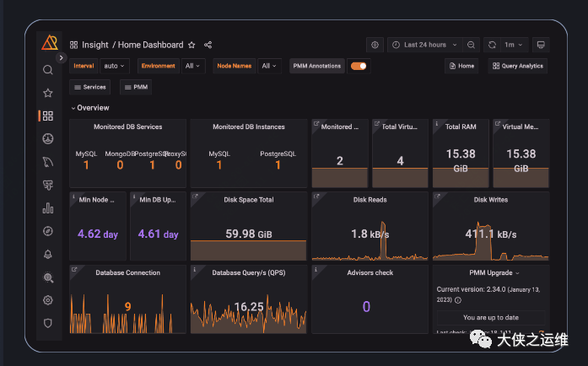Click the Home Dashboard title
The width and height of the screenshot is (588, 366).
tap(151, 45)
